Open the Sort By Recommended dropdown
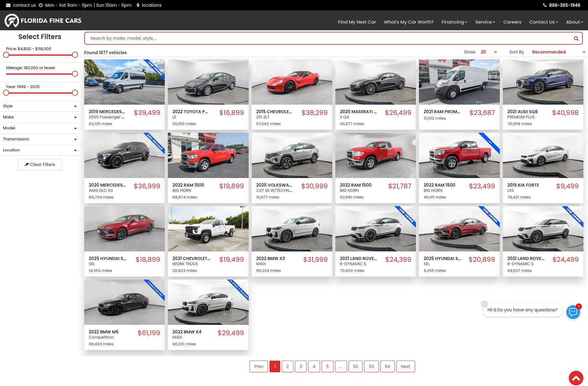This screenshot has width=588, height=386. tap(559, 52)
